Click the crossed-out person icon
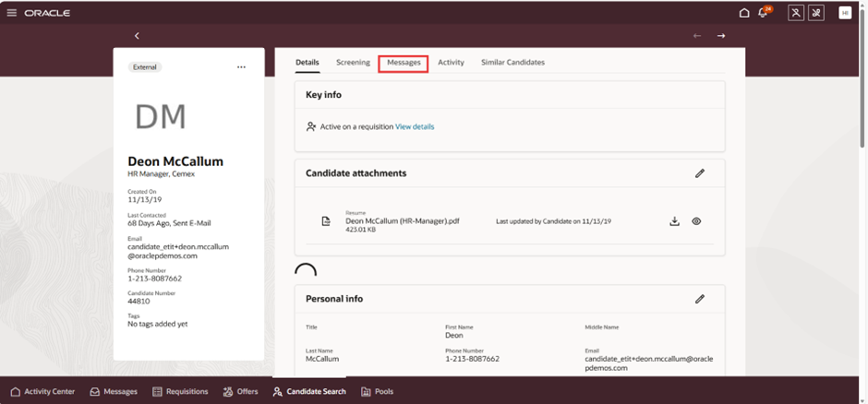This screenshot has height=404, width=868. click(x=795, y=13)
